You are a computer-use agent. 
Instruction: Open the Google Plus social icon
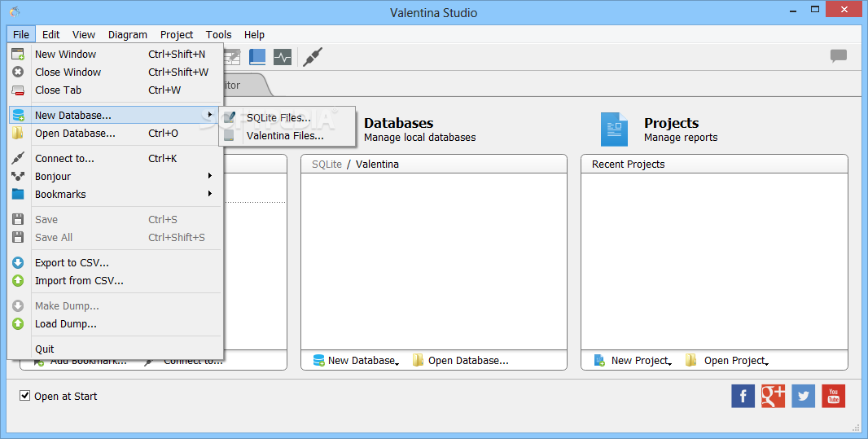(773, 396)
